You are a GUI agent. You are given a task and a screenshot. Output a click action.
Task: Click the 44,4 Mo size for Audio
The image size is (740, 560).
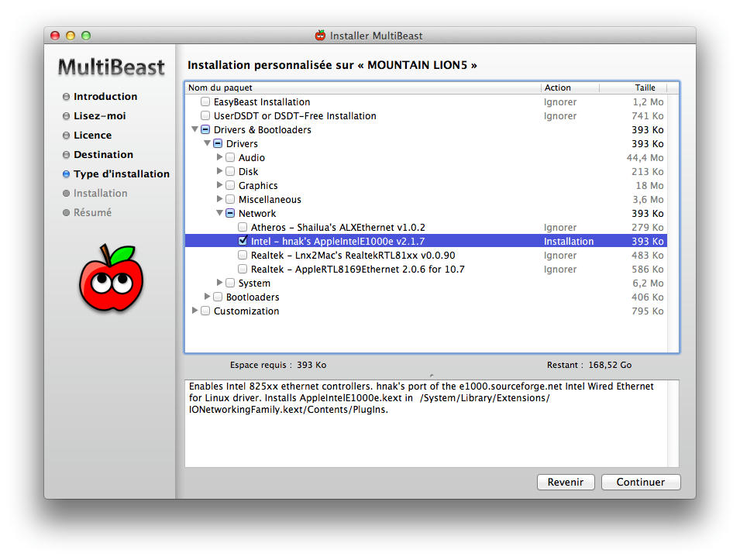645,157
